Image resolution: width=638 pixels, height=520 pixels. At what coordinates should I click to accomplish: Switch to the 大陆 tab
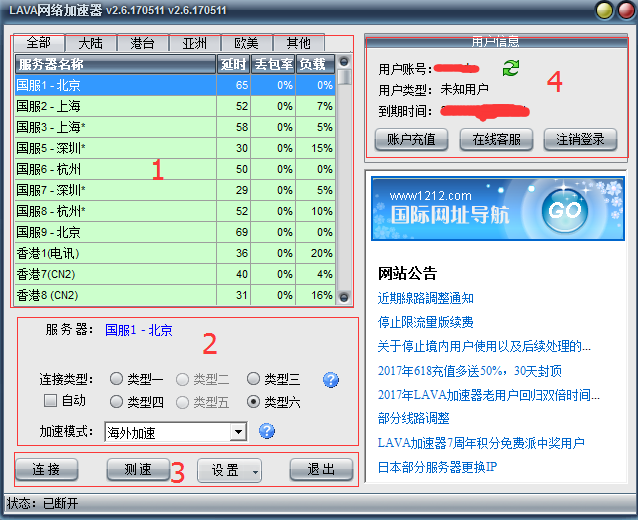point(91,43)
